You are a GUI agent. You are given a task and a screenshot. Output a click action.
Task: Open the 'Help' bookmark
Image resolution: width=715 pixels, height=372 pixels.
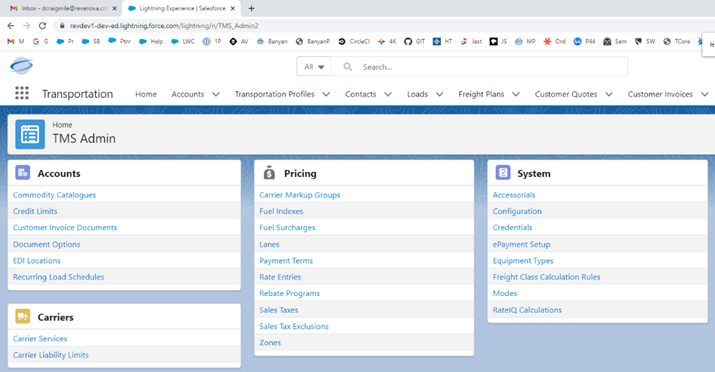151,41
